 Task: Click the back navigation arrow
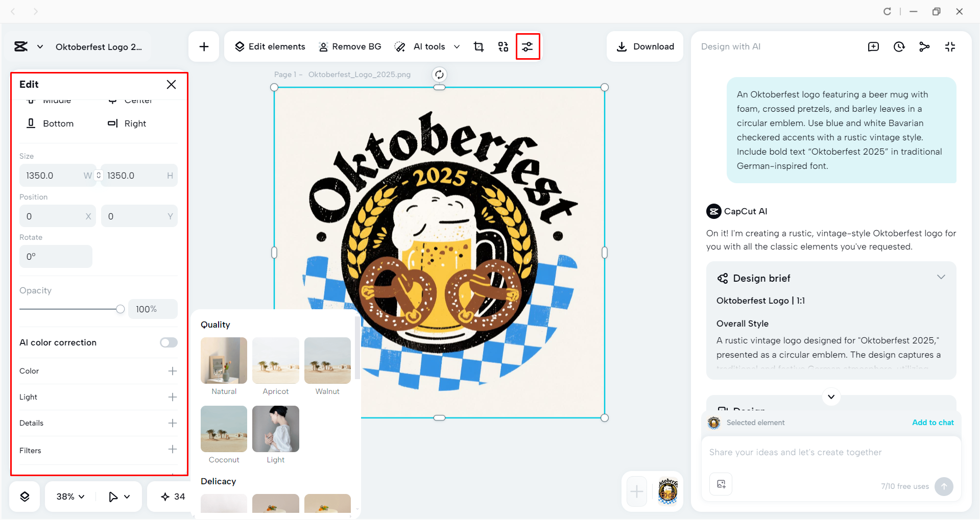coord(13,11)
